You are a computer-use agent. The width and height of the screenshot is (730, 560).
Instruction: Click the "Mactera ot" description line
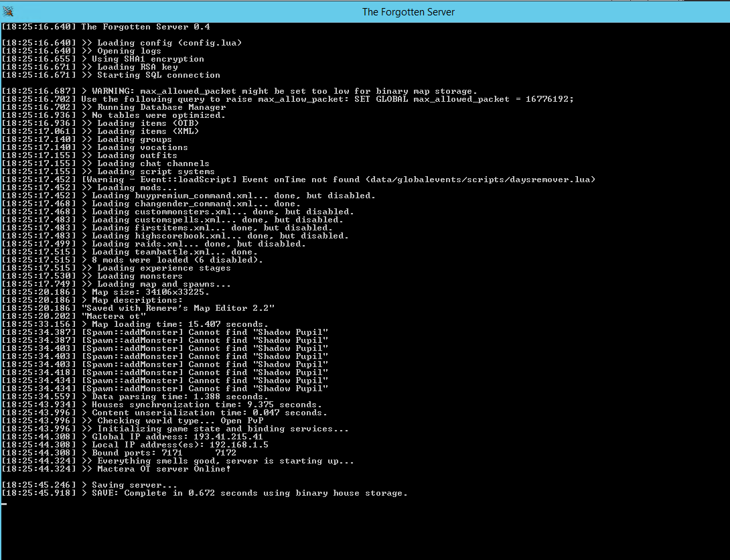(x=74, y=316)
